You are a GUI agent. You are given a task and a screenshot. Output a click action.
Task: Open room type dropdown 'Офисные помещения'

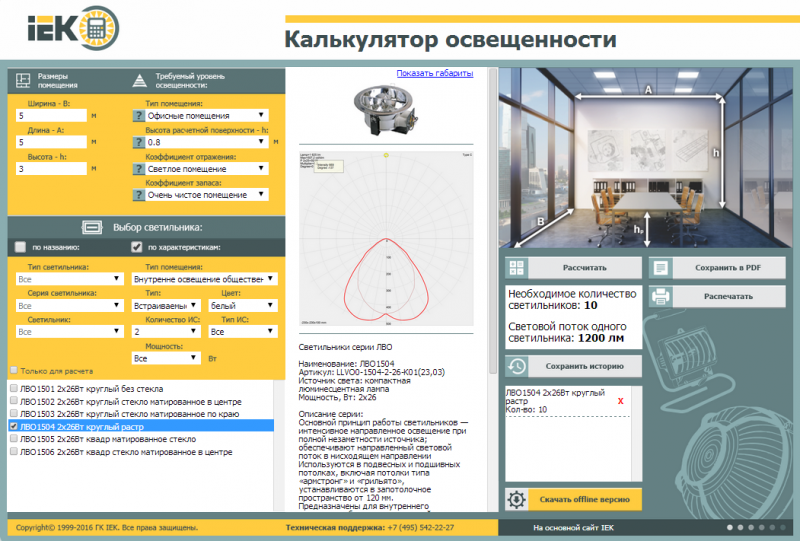[x=207, y=115]
